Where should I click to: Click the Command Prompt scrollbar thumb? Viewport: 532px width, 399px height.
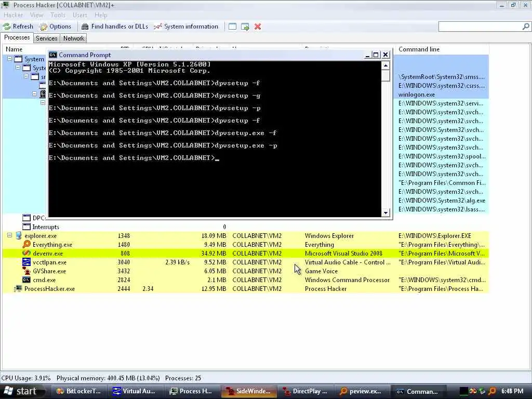pos(385,75)
